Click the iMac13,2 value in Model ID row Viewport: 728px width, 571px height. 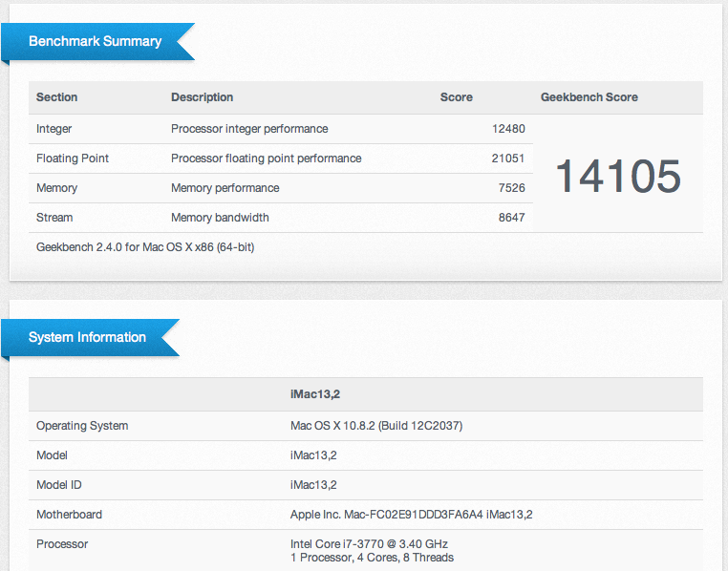click(313, 485)
